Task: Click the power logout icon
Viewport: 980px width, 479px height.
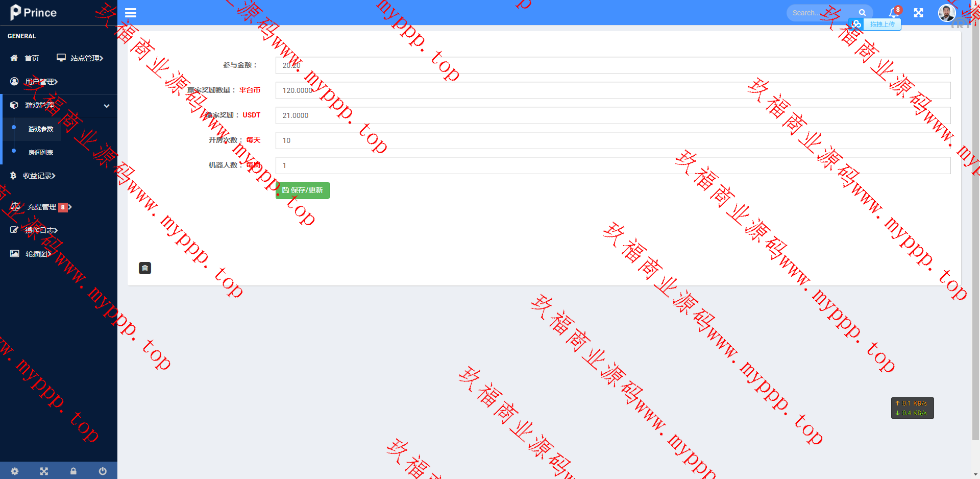Action: (x=103, y=471)
